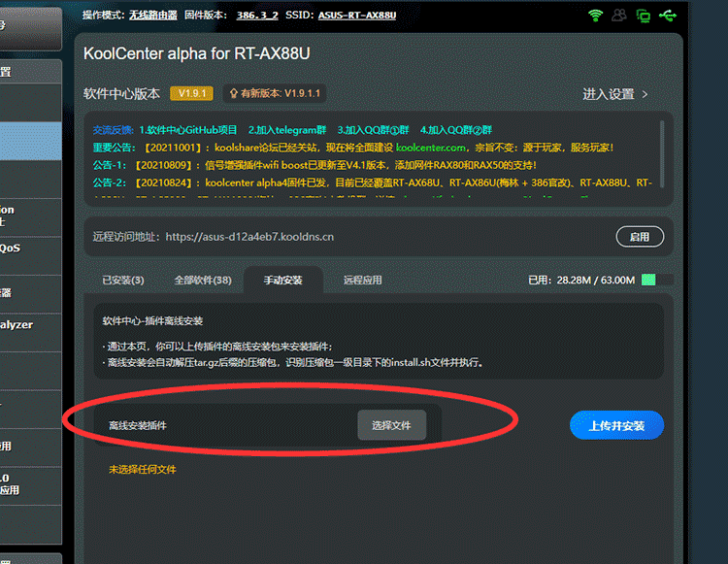The width and height of the screenshot is (728, 564).
Task: Select the highlighted blue sidebar menu item
Action: point(31,141)
